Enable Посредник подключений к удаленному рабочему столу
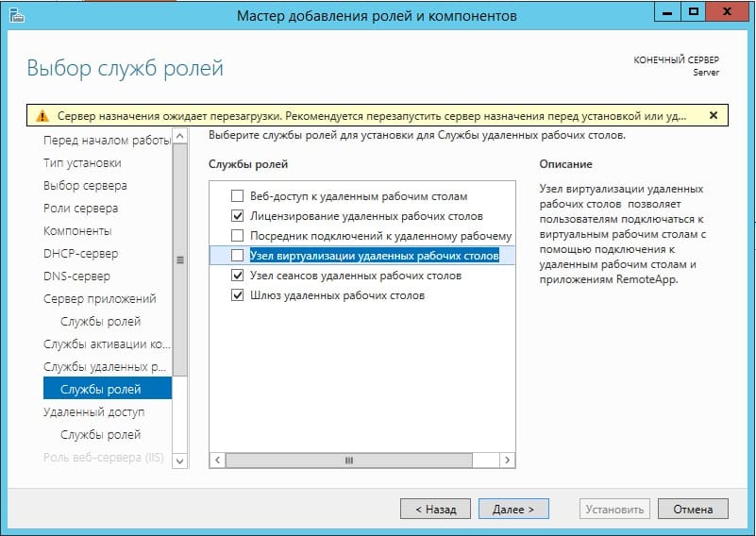Screen dimensions: 756x536 237,235
